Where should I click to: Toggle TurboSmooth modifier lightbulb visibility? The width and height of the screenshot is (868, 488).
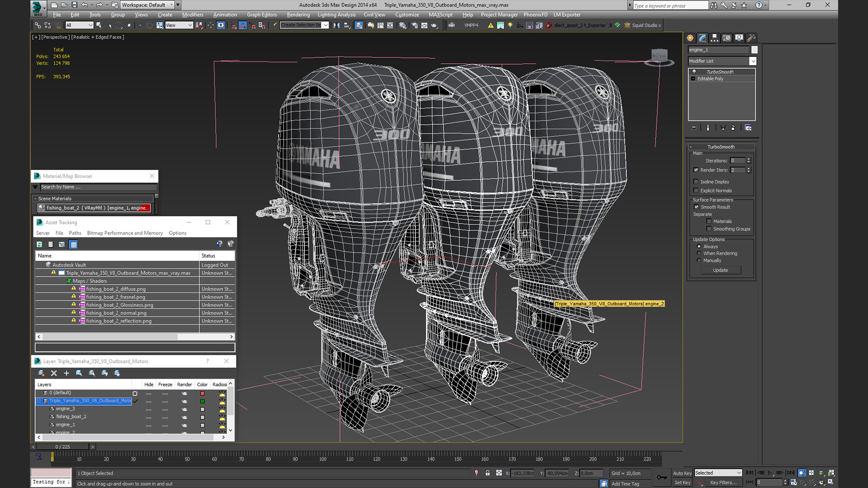(x=694, y=72)
